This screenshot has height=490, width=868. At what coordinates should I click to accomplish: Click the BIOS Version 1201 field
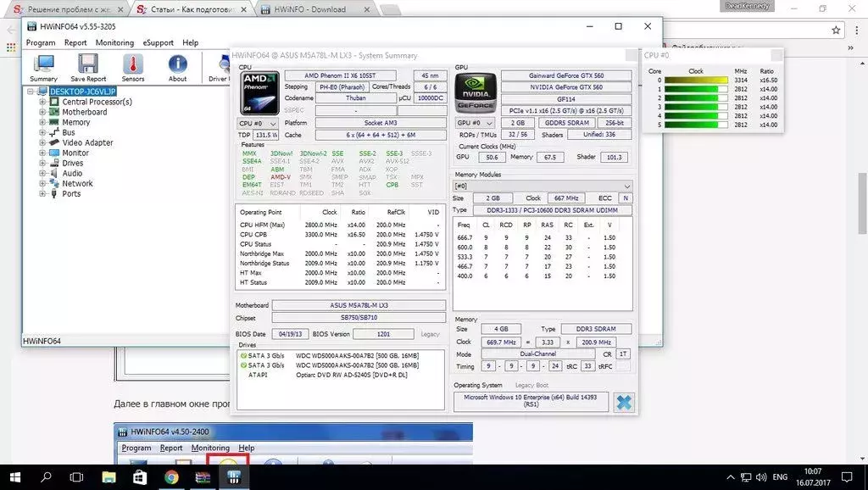click(383, 334)
